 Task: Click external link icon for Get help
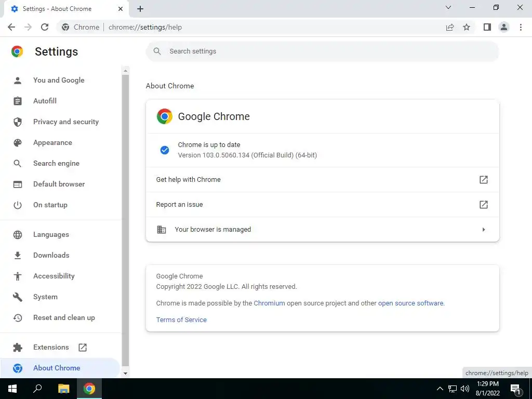pos(484,179)
